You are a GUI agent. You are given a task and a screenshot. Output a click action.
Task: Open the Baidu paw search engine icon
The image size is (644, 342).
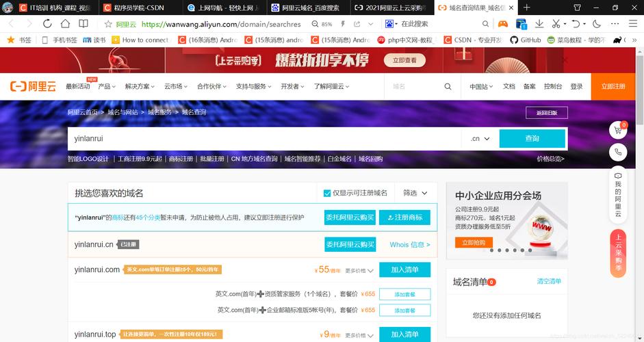[389, 24]
